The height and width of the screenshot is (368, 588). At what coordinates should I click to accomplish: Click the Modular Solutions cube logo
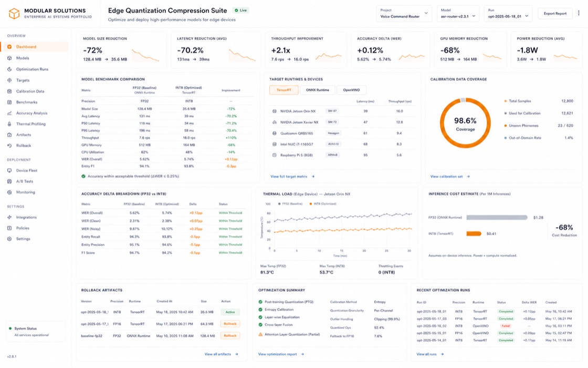coord(14,14)
